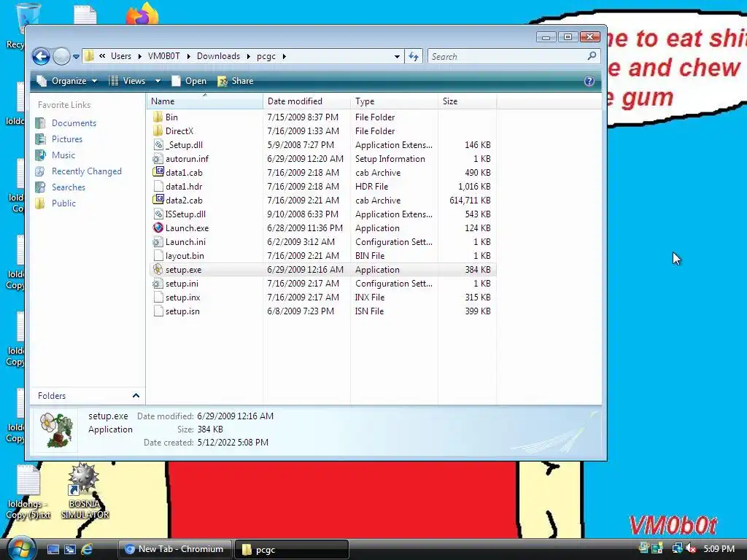This screenshot has height=560, width=747.
Task: Expand the Folders pane
Action: pyautogui.click(x=136, y=396)
